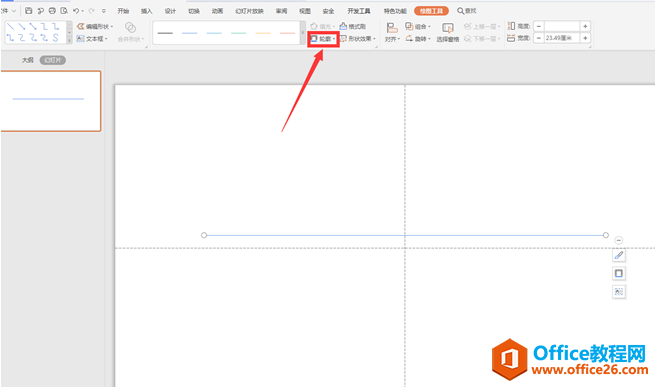Switch to the 动画 tab

[217, 11]
